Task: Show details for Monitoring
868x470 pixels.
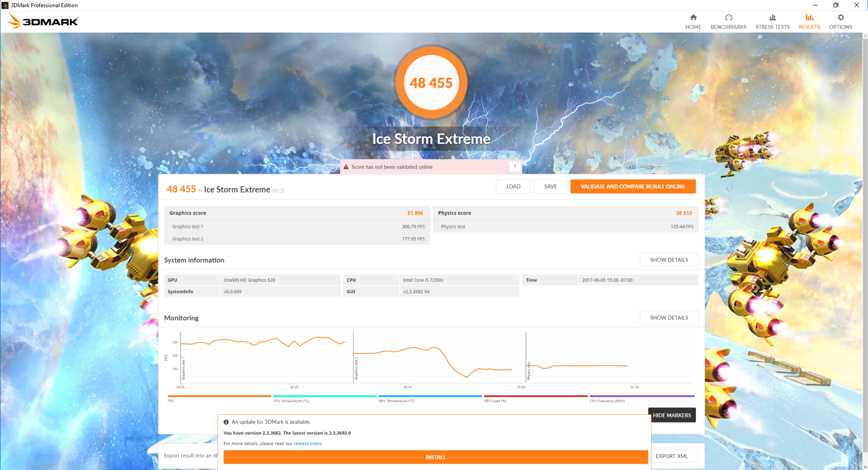Action: point(669,318)
